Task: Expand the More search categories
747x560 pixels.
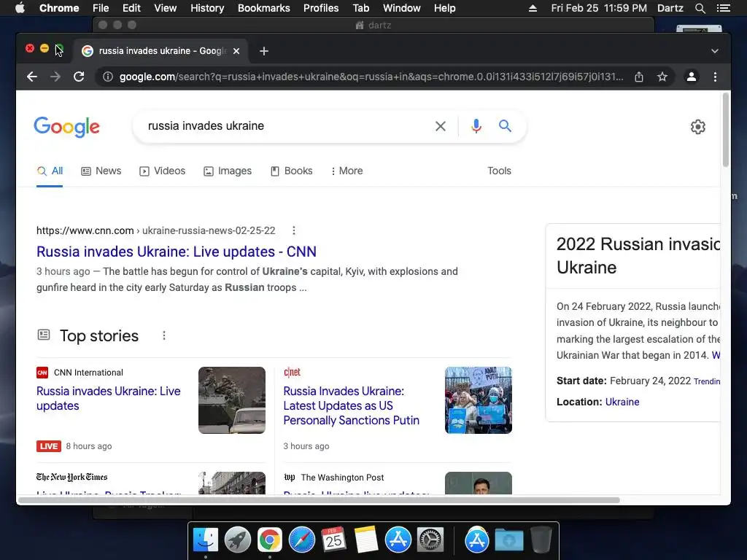Action: pyautogui.click(x=347, y=171)
